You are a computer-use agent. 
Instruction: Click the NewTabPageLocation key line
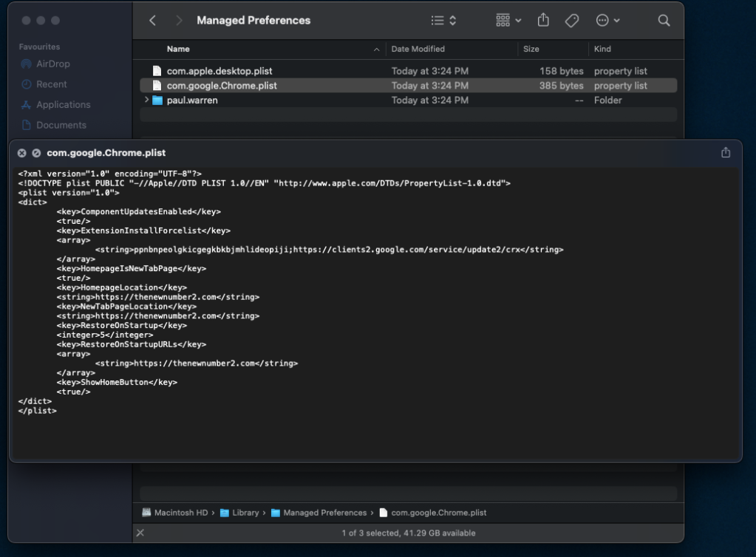point(126,307)
